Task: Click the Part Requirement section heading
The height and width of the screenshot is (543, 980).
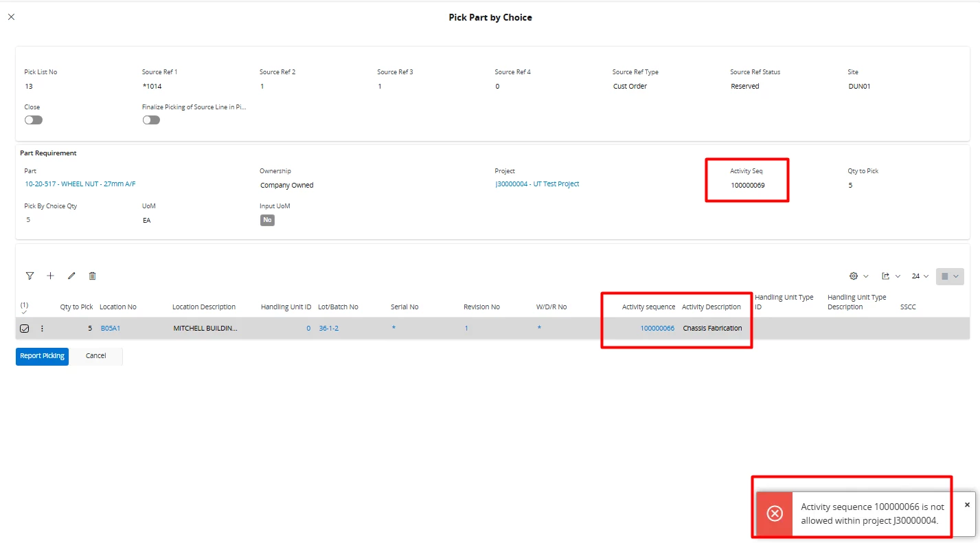Action: 48,153
